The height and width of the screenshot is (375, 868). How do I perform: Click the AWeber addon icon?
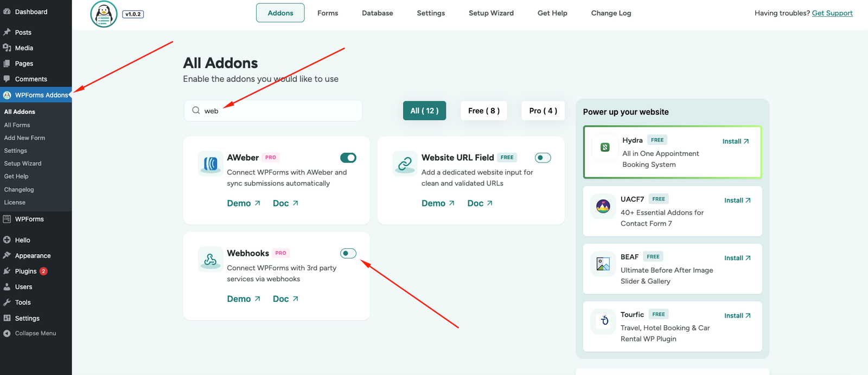pos(210,163)
